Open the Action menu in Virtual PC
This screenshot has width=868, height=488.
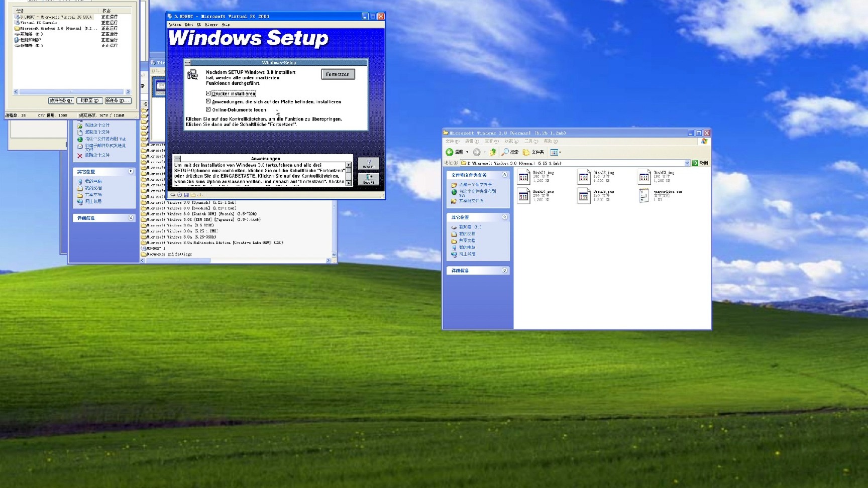(175, 25)
